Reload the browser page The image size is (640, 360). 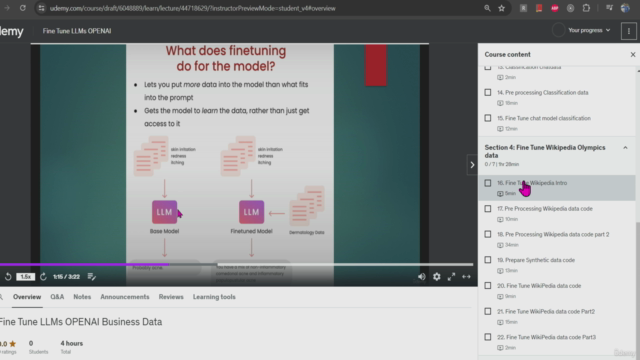[23, 8]
